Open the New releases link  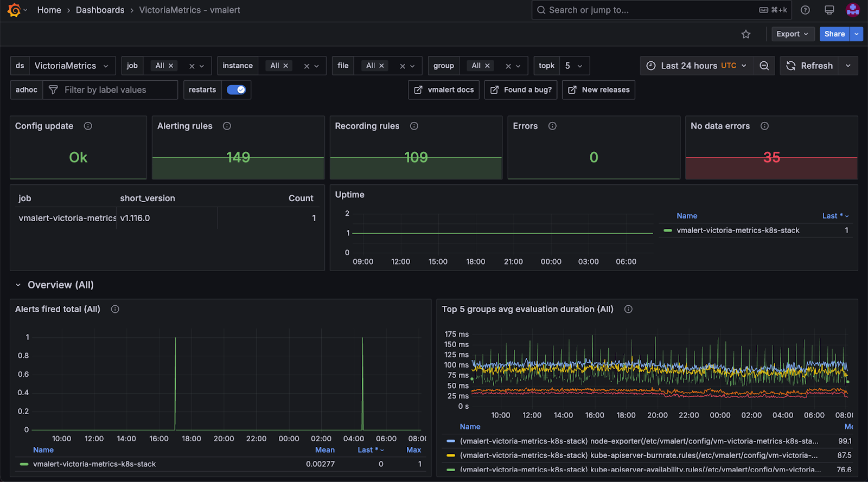click(x=599, y=90)
